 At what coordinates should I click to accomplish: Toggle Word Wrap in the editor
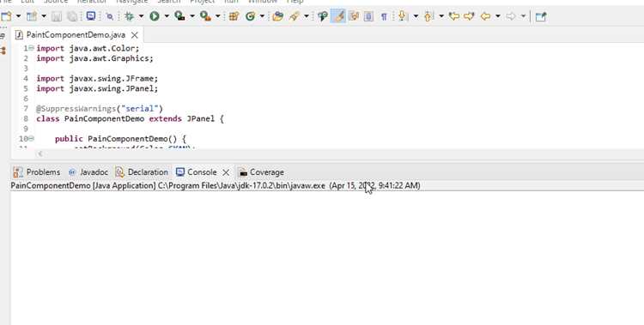click(x=353, y=16)
